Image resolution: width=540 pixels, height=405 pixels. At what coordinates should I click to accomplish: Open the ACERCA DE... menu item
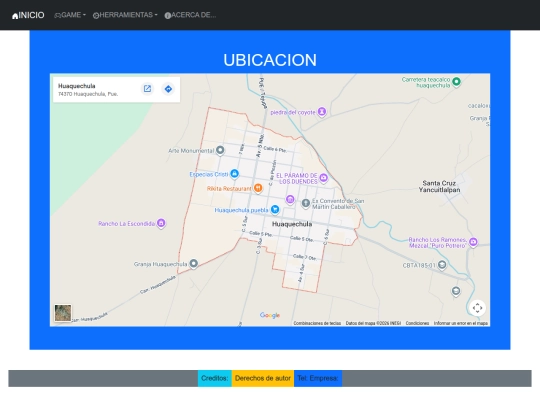(190, 15)
